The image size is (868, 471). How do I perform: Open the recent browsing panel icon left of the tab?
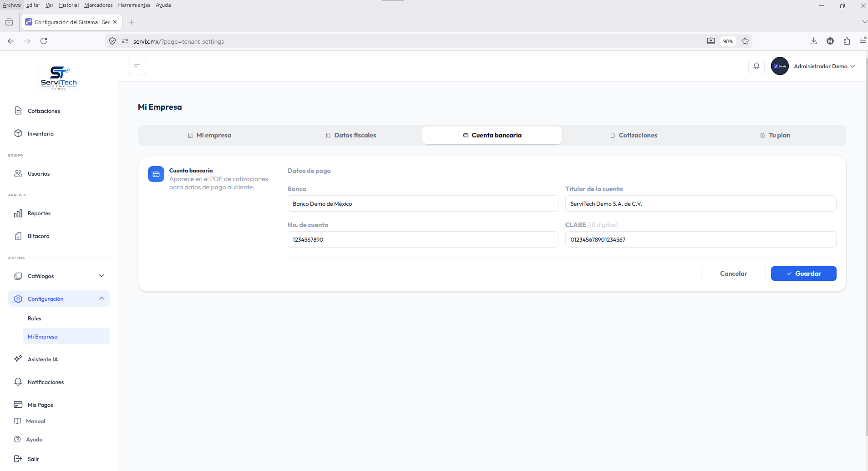coord(9,22)
